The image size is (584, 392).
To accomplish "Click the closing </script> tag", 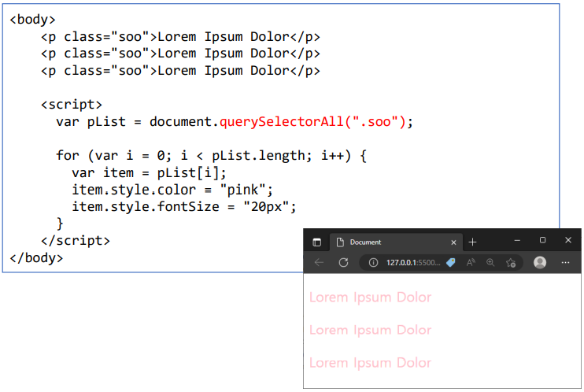I will [76, 241].
